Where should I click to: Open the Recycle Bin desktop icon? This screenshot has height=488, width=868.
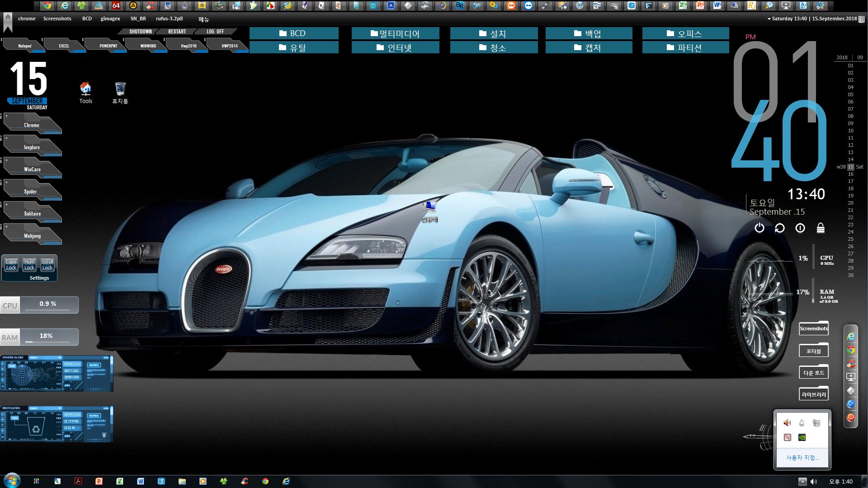(x=120, y=93)
